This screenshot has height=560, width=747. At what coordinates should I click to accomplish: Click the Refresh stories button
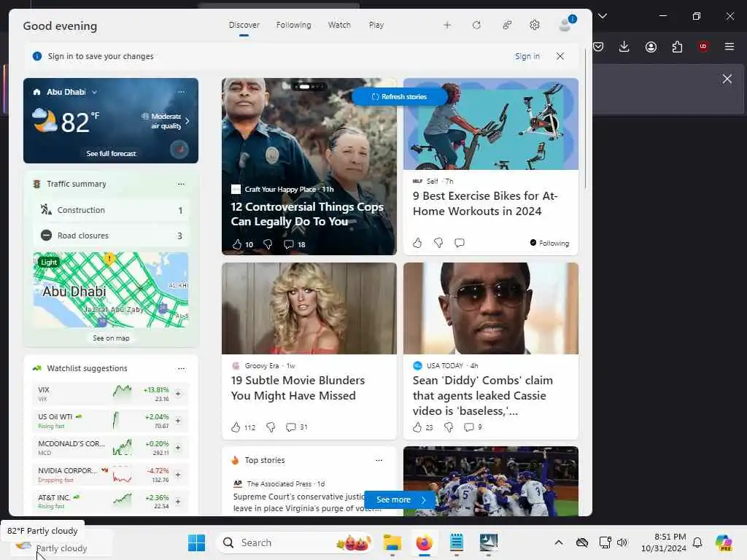tap(399, 97)
